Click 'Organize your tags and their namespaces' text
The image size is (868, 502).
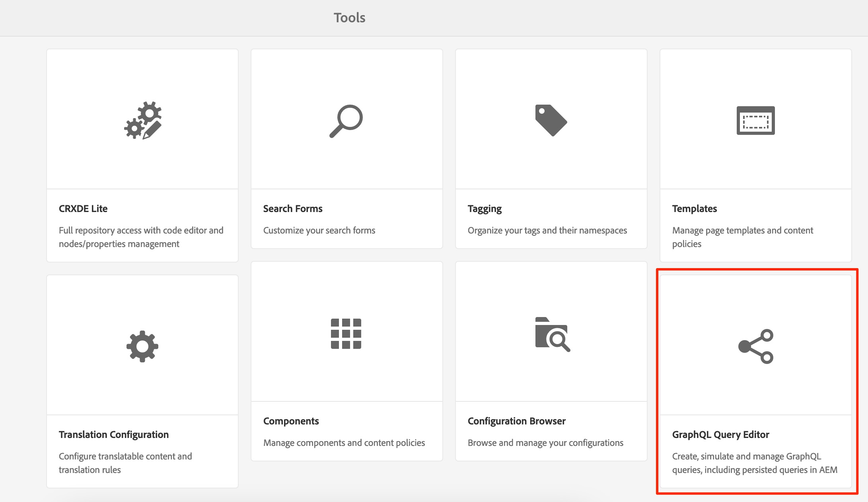pyautogui.click(x=547, y=230)
